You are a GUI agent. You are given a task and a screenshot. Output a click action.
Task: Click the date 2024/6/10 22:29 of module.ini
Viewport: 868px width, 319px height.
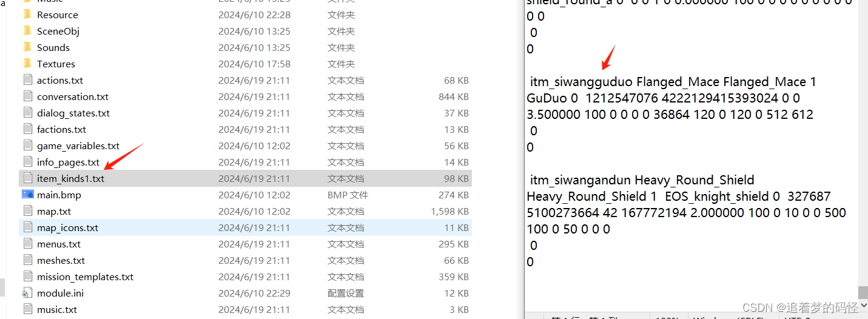point(254,293)
